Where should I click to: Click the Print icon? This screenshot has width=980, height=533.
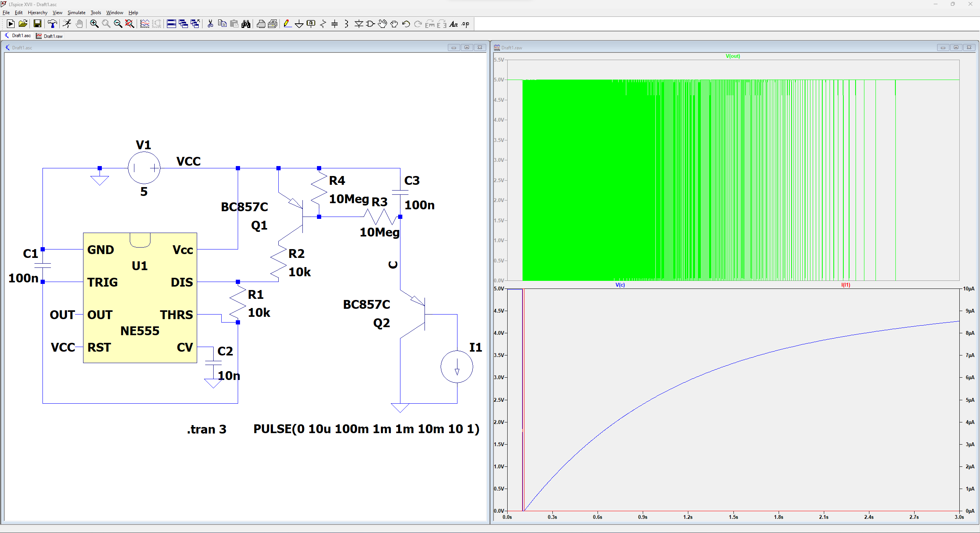coord(261,24)
